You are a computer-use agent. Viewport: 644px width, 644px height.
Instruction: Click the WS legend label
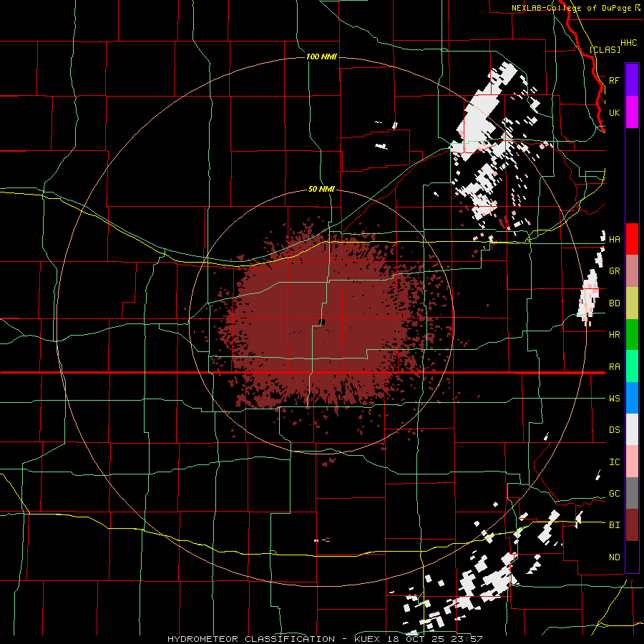(614, 399)
